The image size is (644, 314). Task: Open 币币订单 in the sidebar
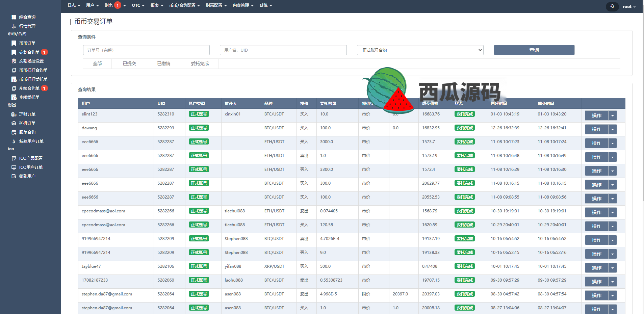(x=27, y=43)
